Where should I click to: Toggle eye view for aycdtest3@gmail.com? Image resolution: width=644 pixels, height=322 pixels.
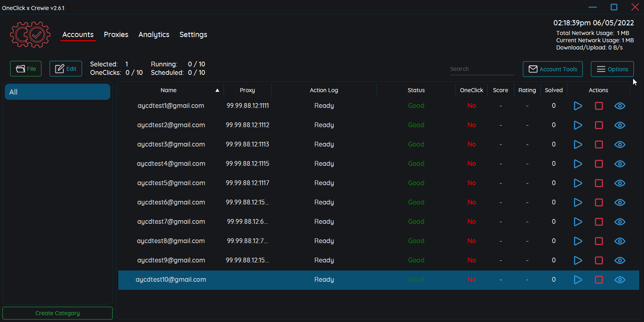[x=619, y=144]
